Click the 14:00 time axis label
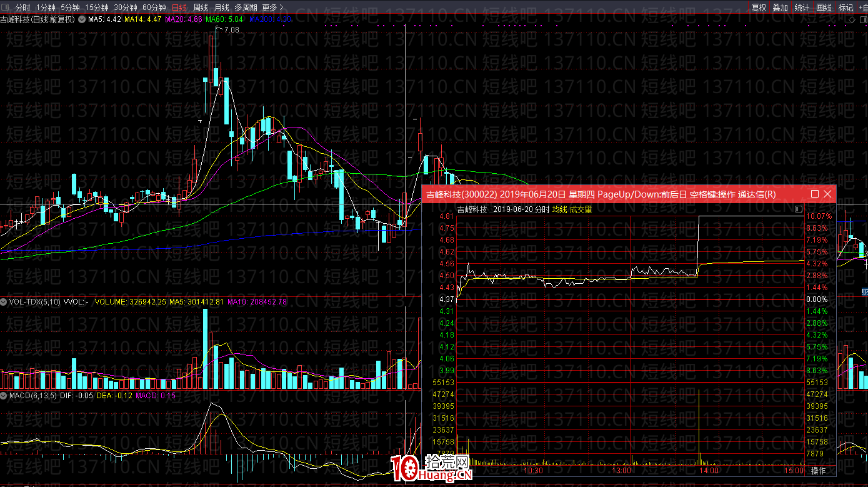Image resolution: width=868 pixels, height=487 pixels. click(709, 471)
